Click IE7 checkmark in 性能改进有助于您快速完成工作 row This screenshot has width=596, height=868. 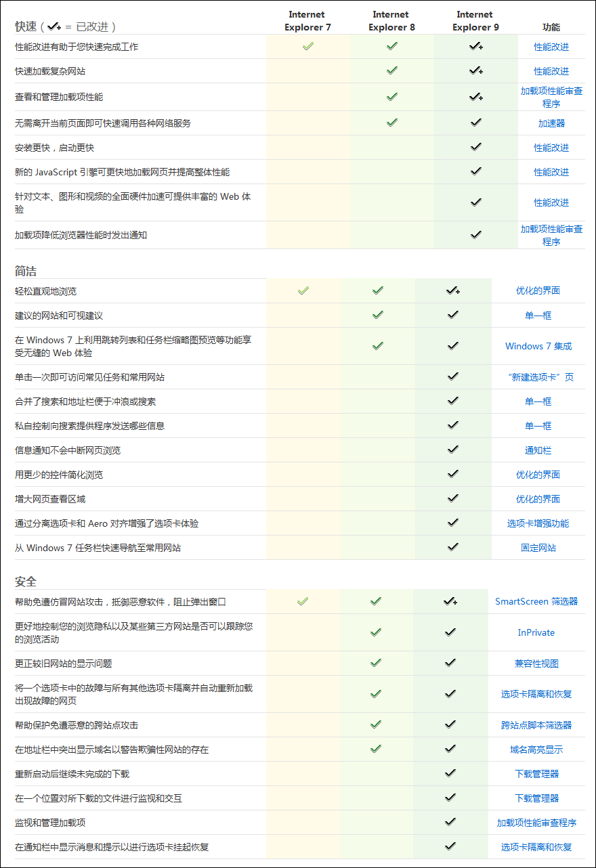308,46
